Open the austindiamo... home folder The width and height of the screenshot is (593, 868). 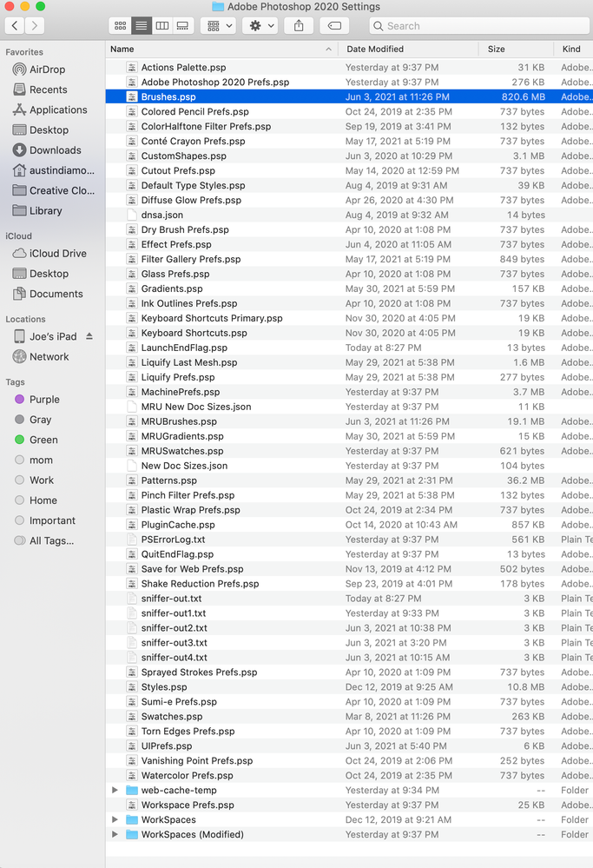pos(62,170)
